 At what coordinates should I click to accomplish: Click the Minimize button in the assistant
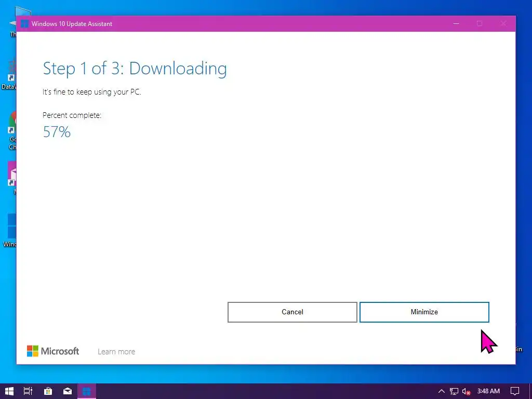pos(424,312)
